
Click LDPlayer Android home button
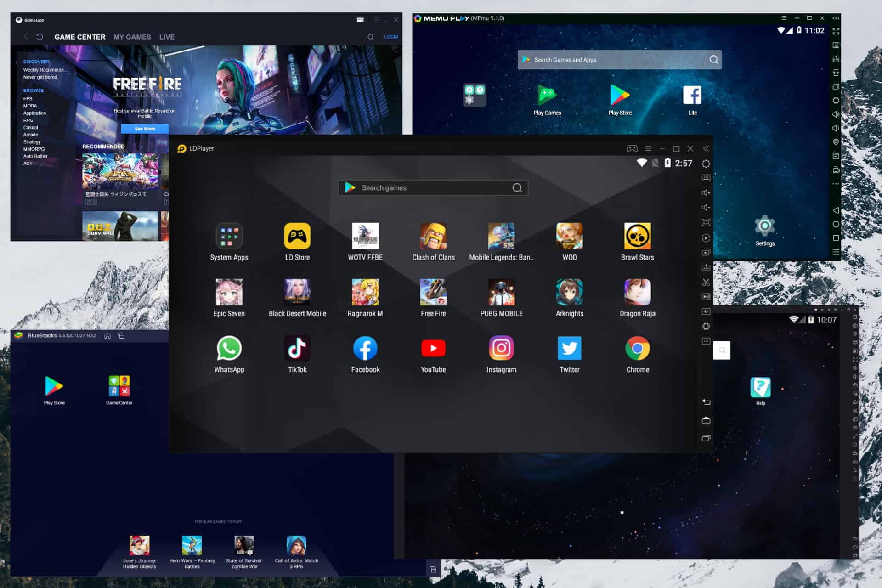pos(706,420)
